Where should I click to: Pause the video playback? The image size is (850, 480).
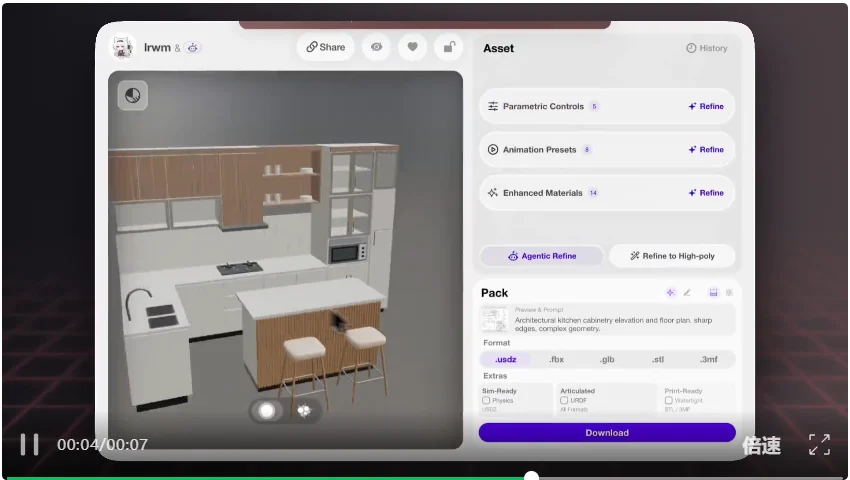(x=29, y=445)
